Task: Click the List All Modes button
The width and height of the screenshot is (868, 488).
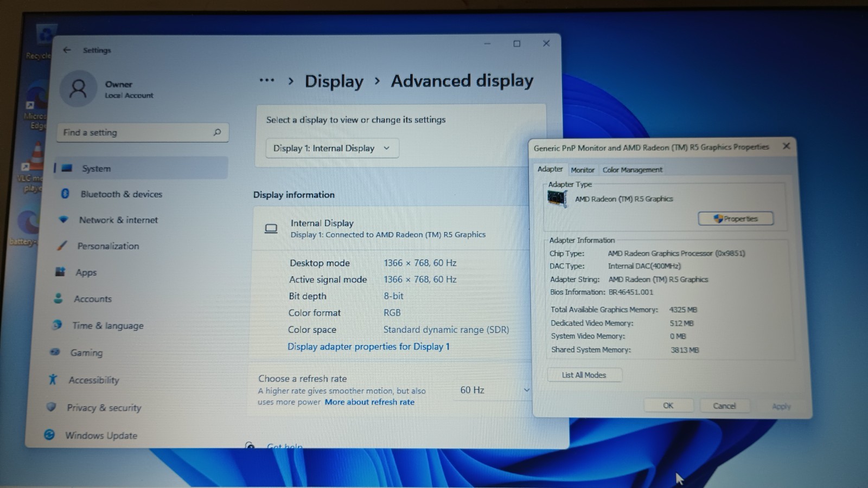Action: coord(584,375)
